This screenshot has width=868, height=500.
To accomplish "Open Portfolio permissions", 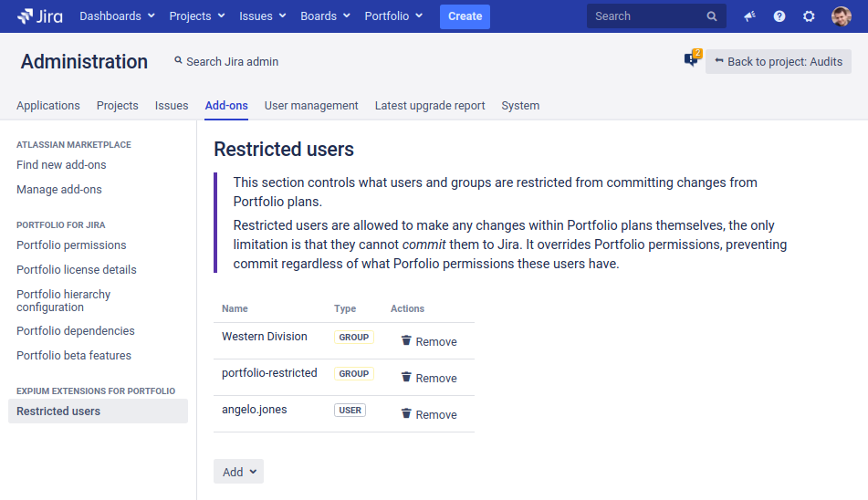I will coord(71,245).
